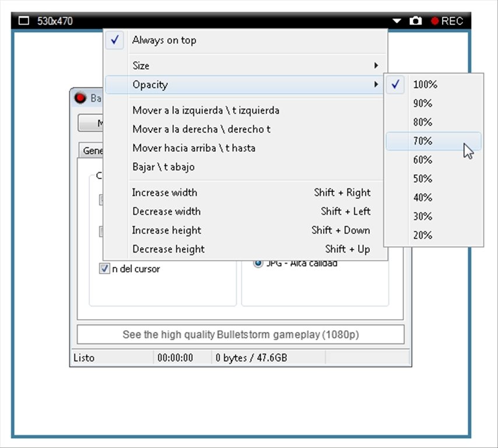
Task: Take a screenshot with the camera icon
Action: [x=415, y=21]
